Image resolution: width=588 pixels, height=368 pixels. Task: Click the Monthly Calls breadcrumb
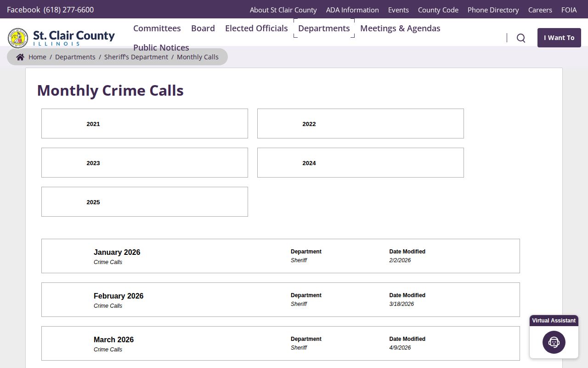198,57
